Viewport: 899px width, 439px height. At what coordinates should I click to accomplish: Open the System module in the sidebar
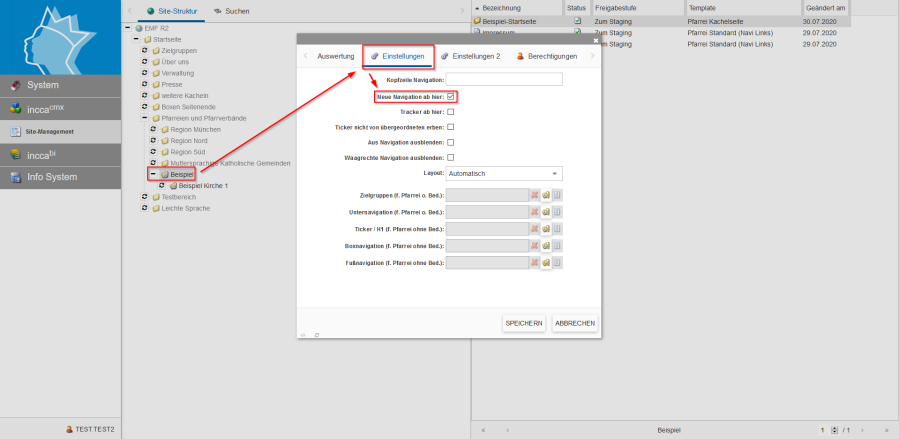59,85
